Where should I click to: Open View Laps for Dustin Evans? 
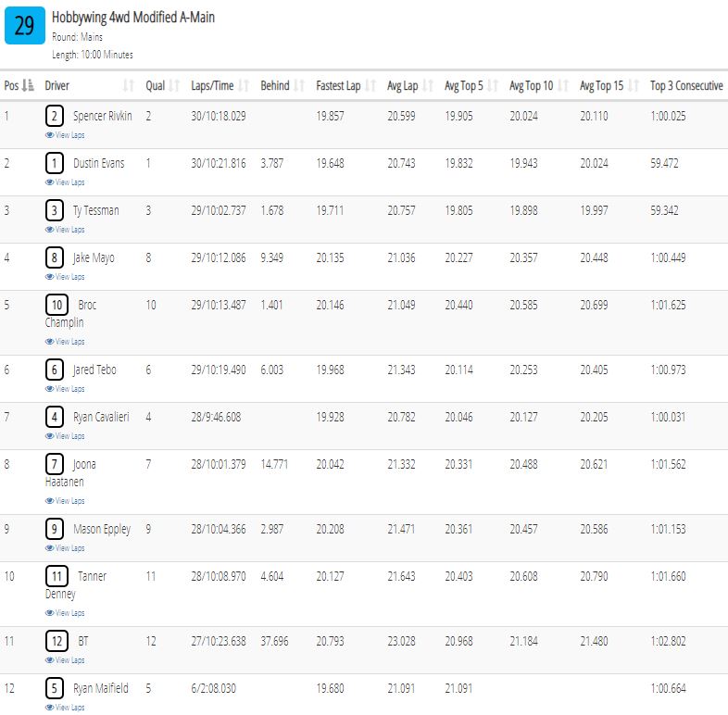[x=65, y=182]
